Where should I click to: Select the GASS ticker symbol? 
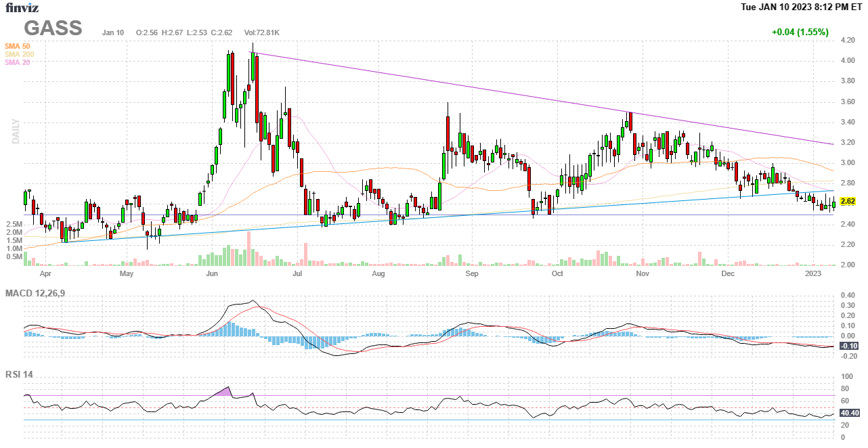click(x=53, y=28)
